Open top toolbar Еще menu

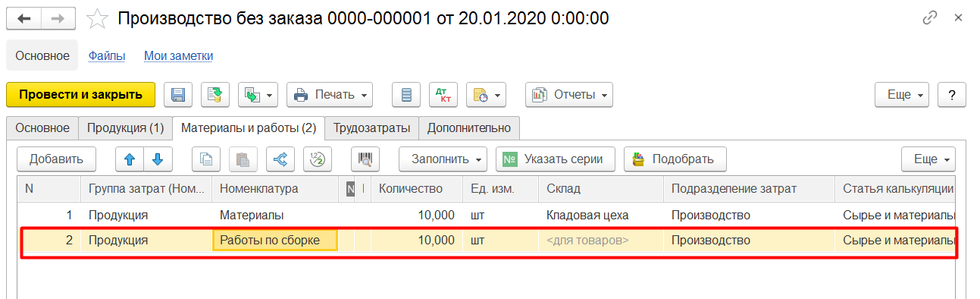pos(902,95)
